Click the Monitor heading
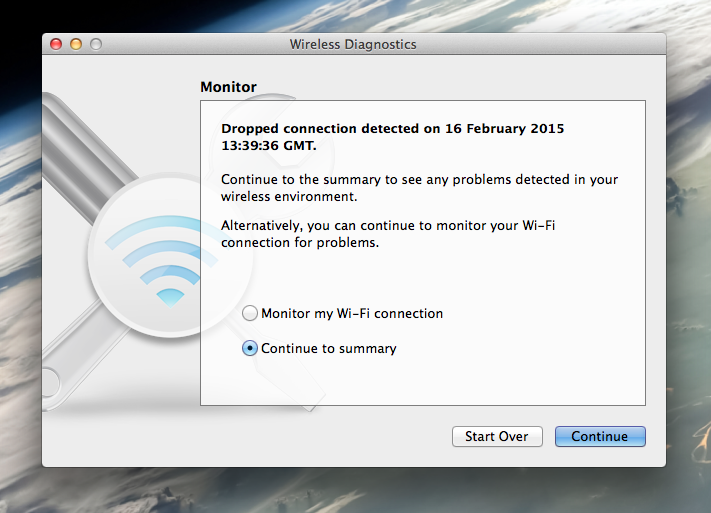Image resolution: width=711 pixels, height=513 pixels. [x=228, y=87]
